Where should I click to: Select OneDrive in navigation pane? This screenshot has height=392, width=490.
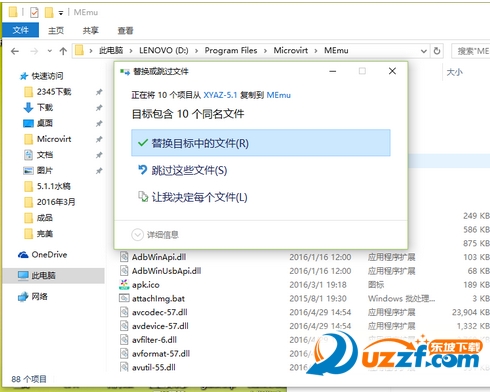(x=49, y=255)
